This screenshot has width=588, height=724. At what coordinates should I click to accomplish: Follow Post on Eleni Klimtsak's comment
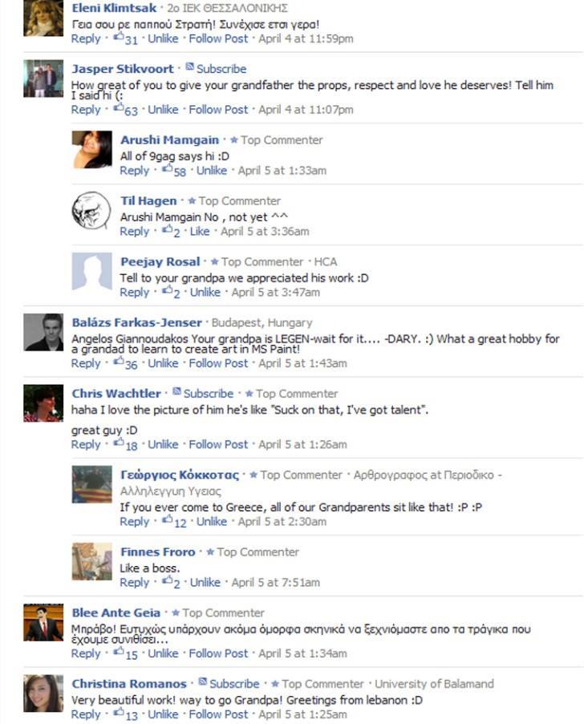218,38
